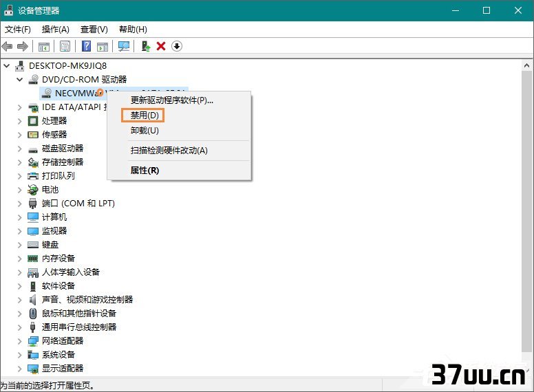The image size is (534, 392).
Task: Select the 声音、视频和游戏控制器 label
Action: (x=87, y=299)
